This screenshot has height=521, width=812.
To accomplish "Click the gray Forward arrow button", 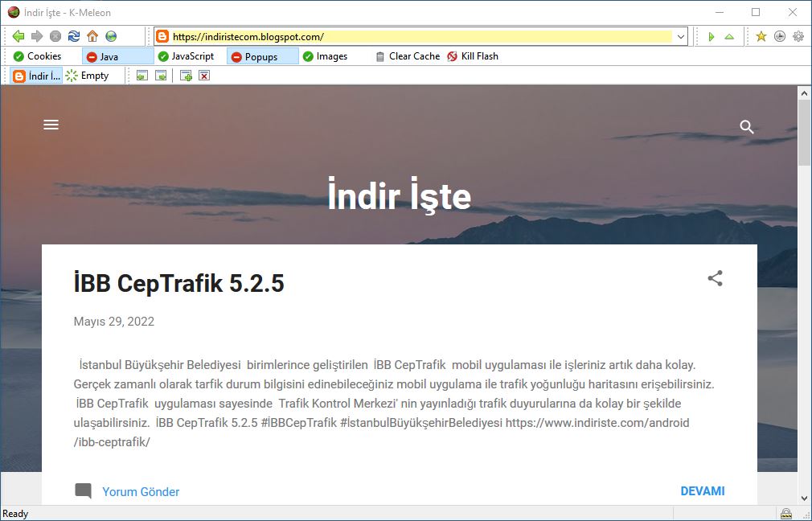I will click(37, 36).
